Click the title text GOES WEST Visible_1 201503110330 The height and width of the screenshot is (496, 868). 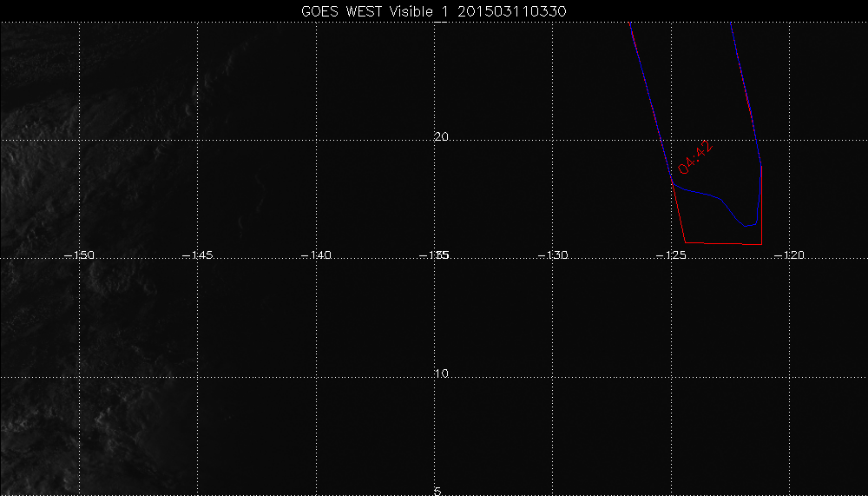[433, 11]
